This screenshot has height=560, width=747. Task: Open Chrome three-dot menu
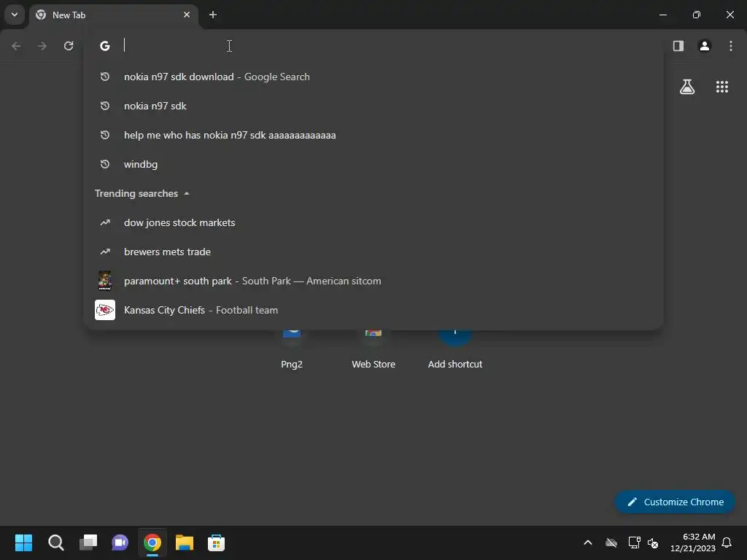(x=731, y=46)
